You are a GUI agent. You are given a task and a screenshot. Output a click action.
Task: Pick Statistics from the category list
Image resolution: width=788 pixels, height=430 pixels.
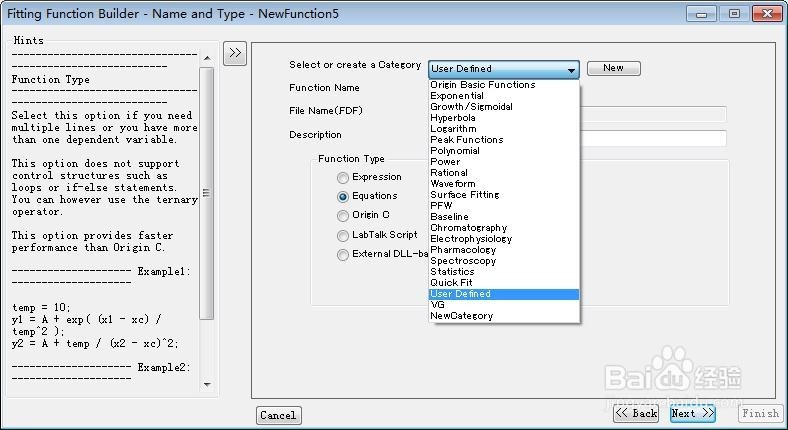[x=504, y=272]
